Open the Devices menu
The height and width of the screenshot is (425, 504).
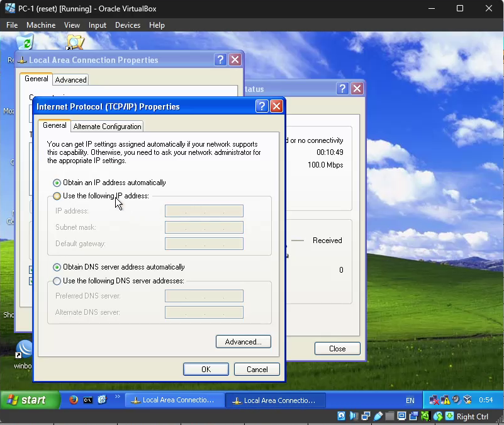coord(128,25)
